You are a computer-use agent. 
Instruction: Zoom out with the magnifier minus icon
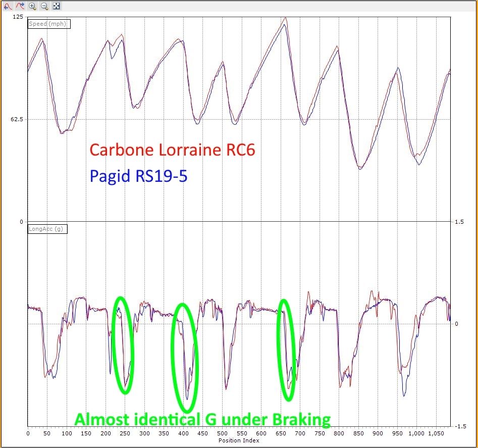click(x=44, y=6)
